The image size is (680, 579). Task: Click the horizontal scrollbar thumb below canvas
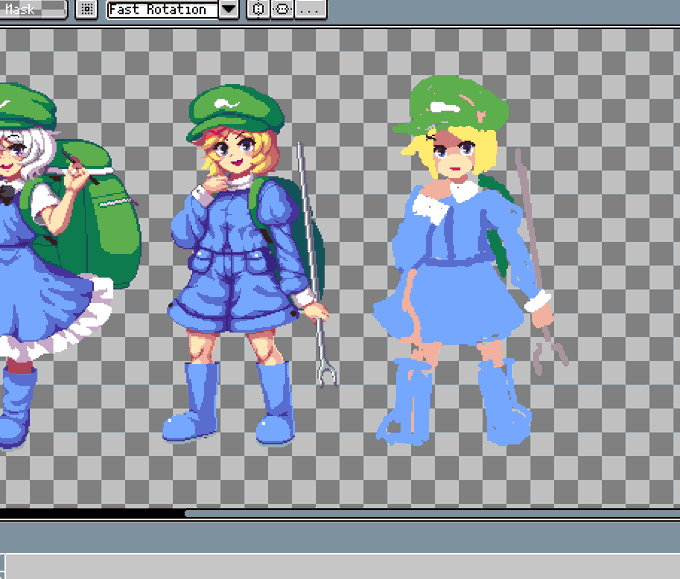(x=432, y=514)
